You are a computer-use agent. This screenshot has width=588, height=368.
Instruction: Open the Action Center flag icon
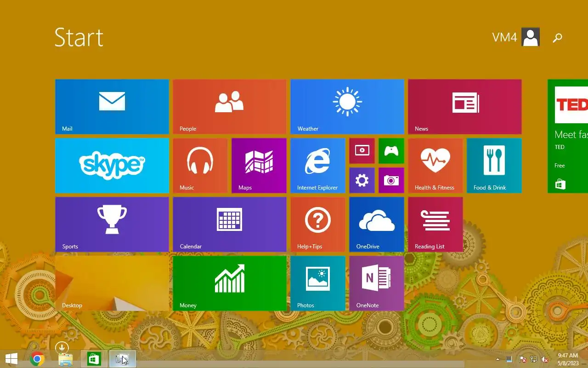pyautogui.click(x=522, y=359)
